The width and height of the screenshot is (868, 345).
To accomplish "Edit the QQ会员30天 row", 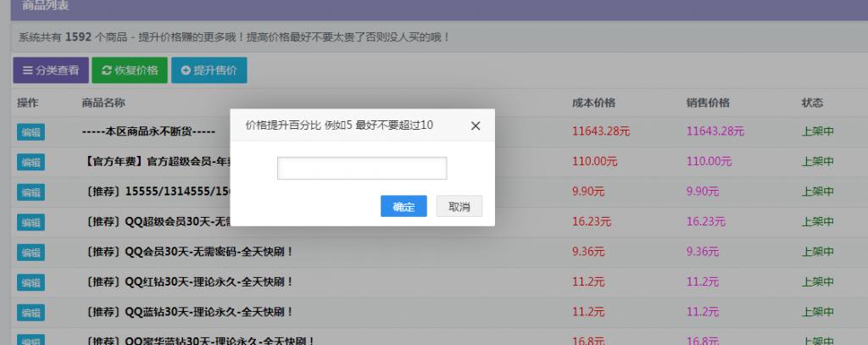I will [x=31, y=252].
